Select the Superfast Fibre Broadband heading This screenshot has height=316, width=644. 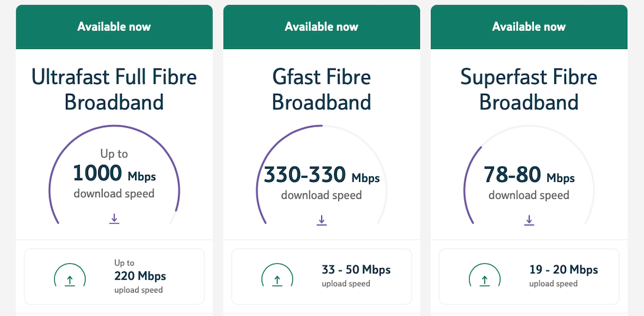[529, 89]
